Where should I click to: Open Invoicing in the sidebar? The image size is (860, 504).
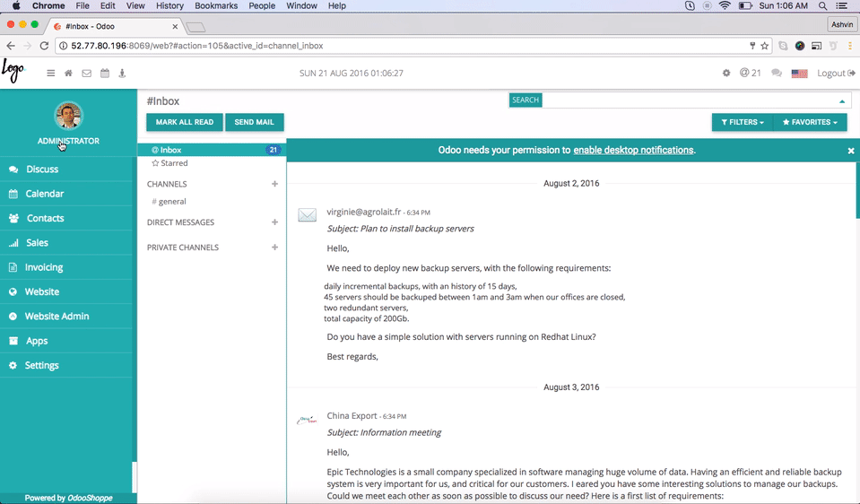pyautogui.click(x=44, y=267)
